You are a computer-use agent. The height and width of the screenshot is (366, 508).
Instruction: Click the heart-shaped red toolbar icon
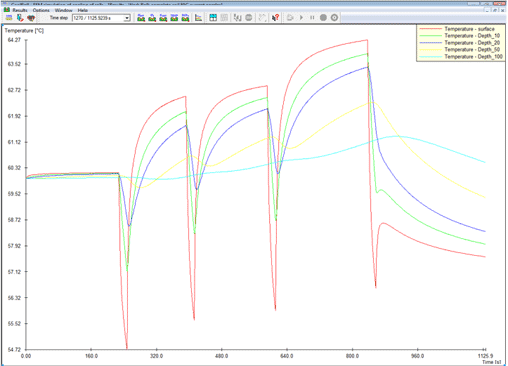point(31,18)
